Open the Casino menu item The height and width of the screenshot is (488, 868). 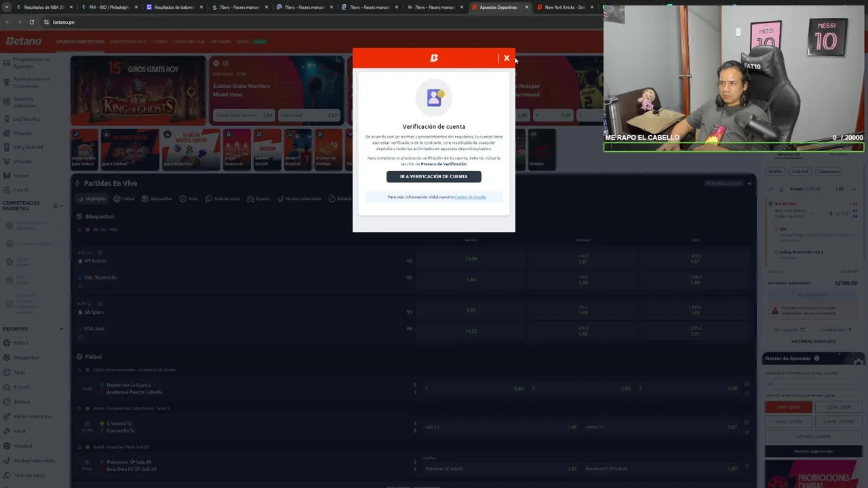click(x=159, y=42)
